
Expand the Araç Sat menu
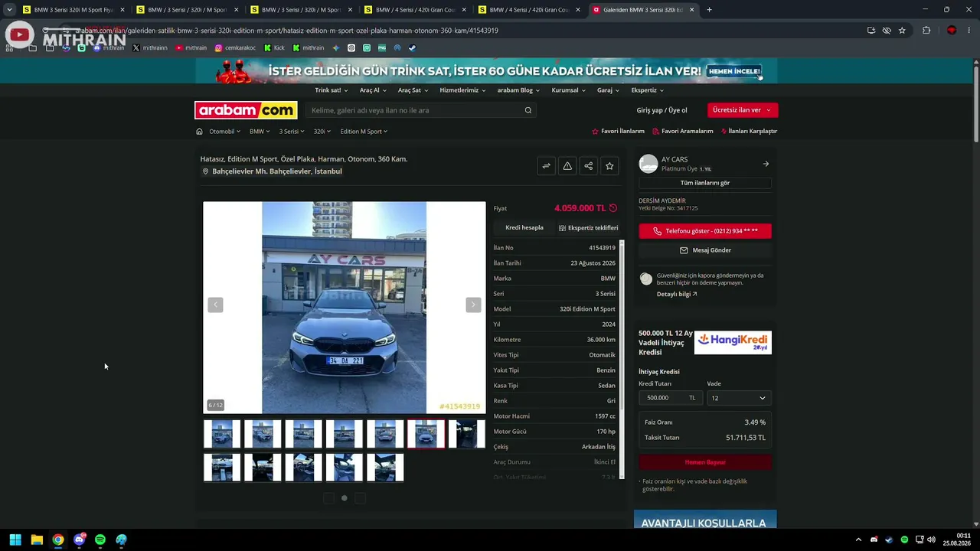coord(413,90)
